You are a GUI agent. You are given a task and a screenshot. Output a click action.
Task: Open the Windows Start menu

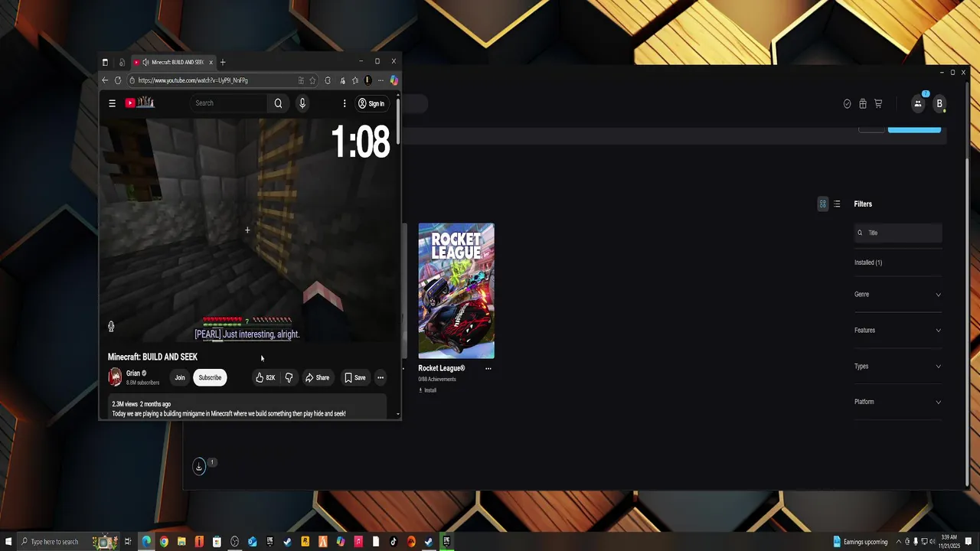(x=7, y=542)
